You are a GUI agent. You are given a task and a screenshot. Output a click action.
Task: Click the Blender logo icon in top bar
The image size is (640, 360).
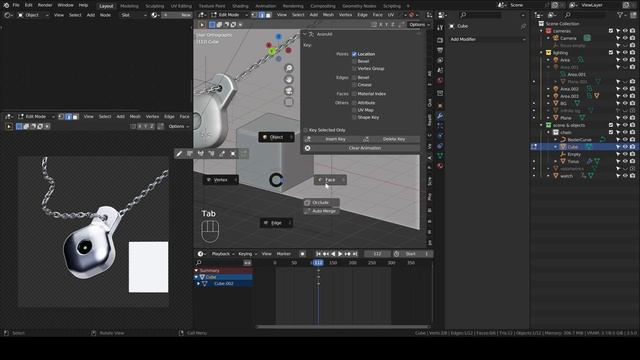point(6,5)
